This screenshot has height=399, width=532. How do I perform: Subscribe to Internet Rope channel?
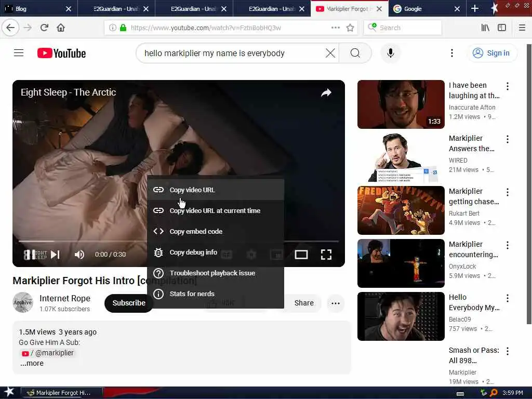(x=129, y=303)
